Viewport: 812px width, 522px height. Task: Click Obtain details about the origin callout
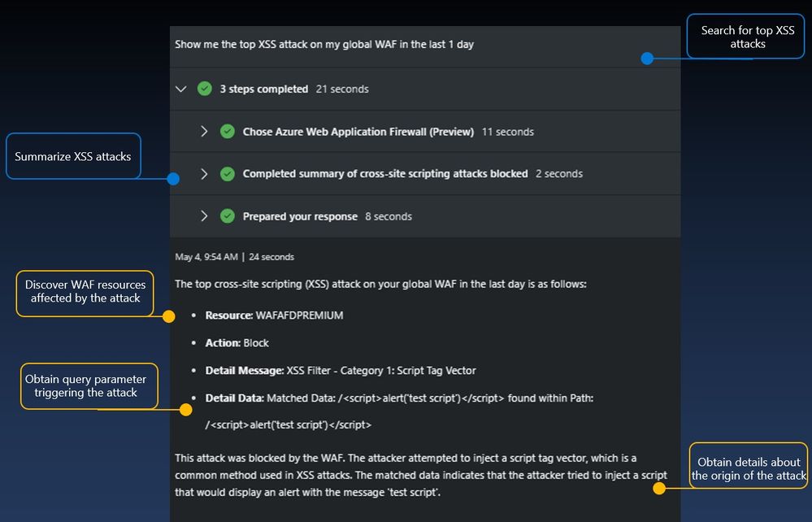[749, 469]
